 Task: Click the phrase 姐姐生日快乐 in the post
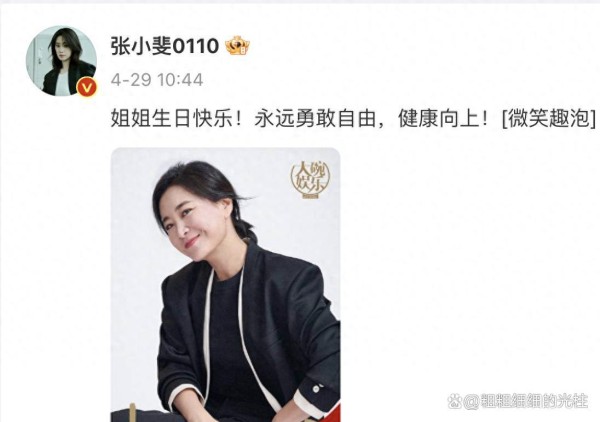point(171,119)
